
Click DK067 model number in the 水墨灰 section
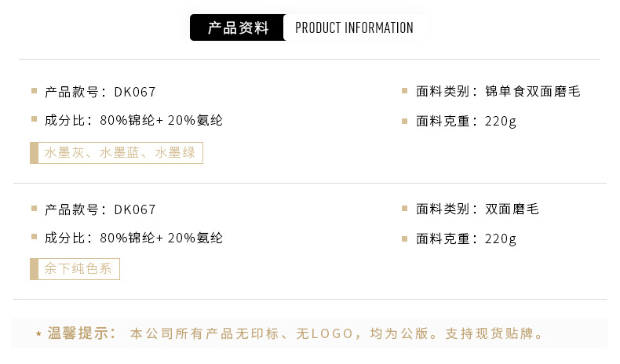pyautogui.click(x=135, y=92)
